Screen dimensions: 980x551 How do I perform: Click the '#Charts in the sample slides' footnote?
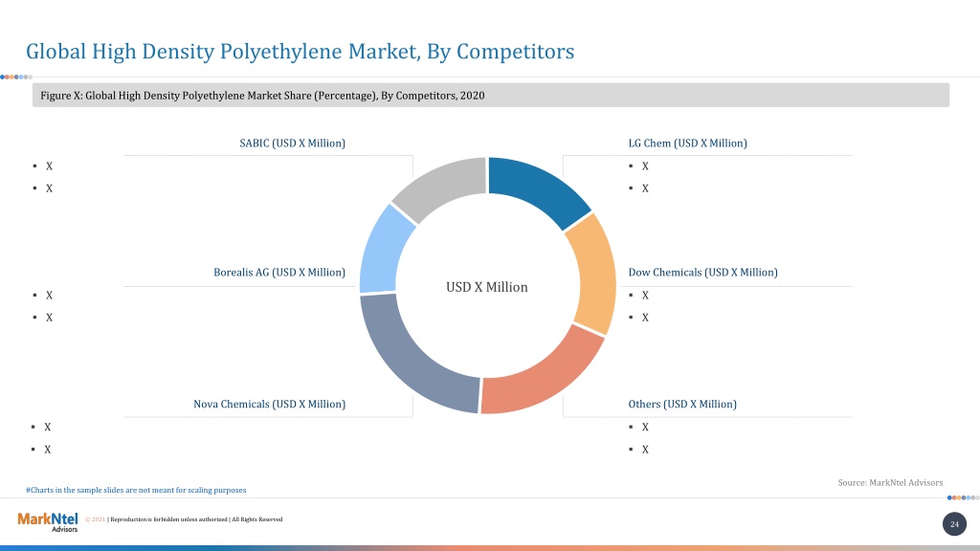[x=136, y=490]
